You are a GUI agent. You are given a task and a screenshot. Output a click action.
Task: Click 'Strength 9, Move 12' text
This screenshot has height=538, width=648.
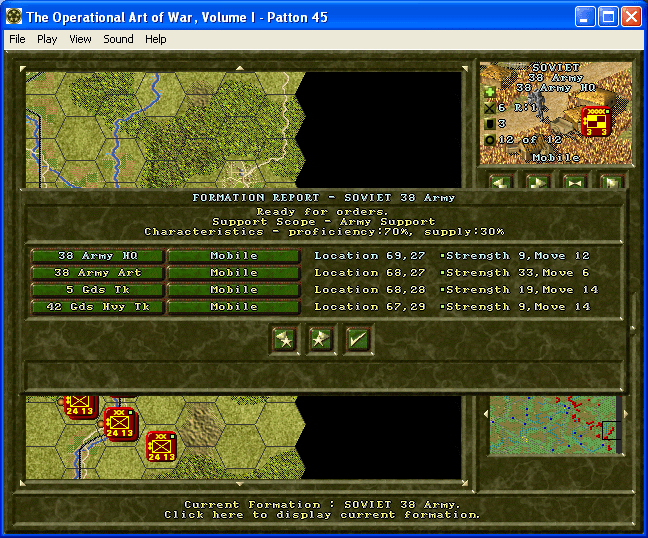[517, 256]
